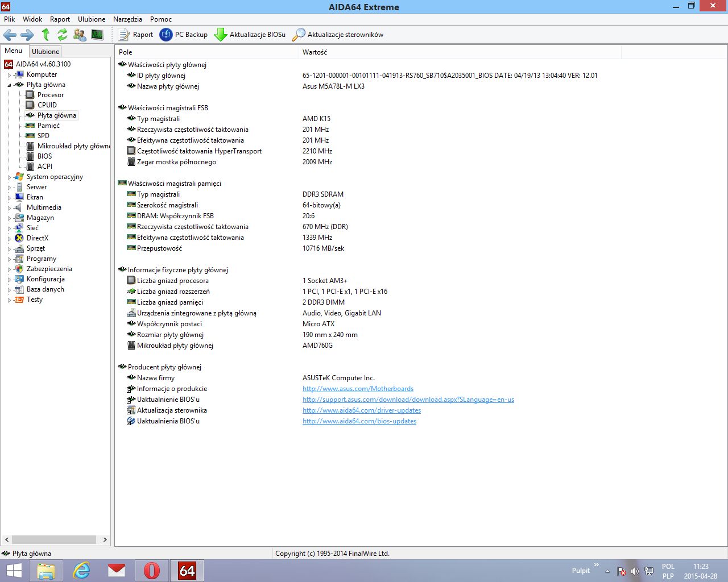Open Internet Explorer from the taskbar
Image resolution: width=728 pixels, height=582 pixels.
[x=81, y=571]
